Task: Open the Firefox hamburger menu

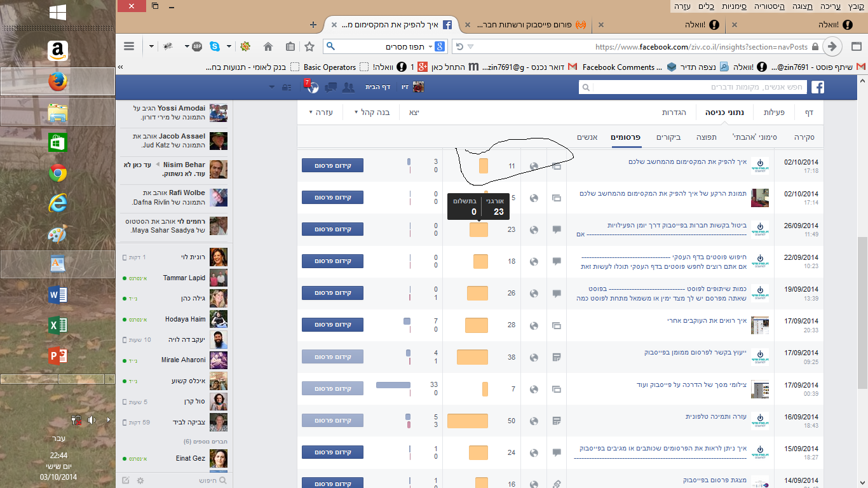Action: [x=129, y=46]
